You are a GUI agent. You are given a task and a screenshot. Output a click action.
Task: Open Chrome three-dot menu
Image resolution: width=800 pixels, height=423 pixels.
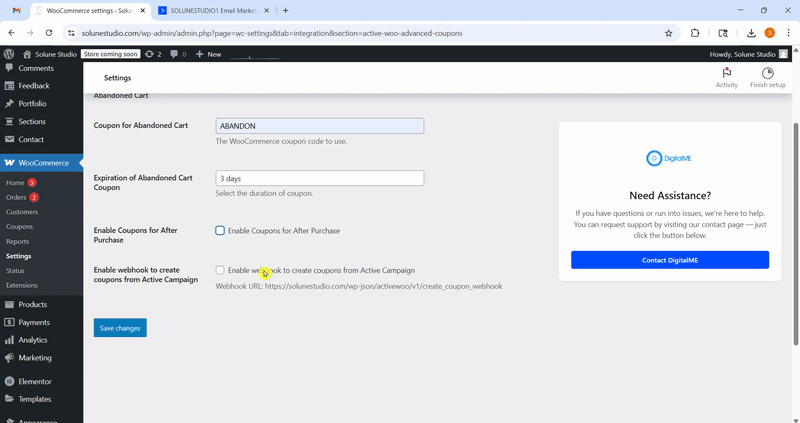[788, 33]
